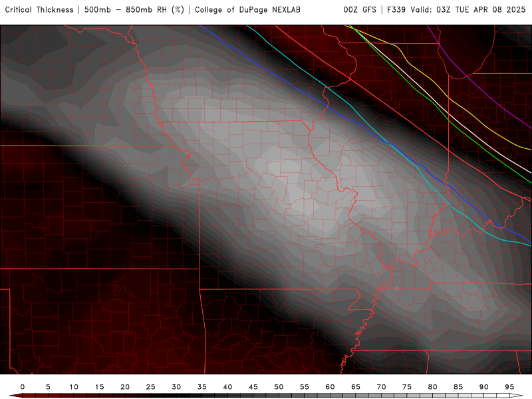Click the 95 label on the color scale
This screenshot has height=399, width=532.
509,387
